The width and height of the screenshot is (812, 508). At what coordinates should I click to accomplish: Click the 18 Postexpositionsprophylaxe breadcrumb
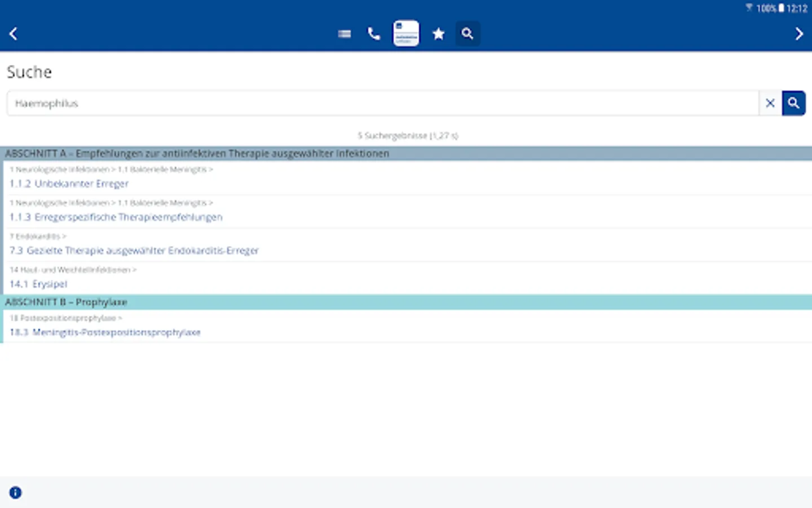(66, 318)
